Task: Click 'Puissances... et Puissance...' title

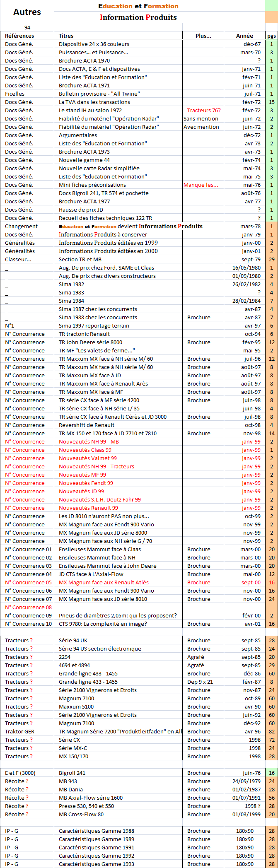Action: (x=93, y=52)
